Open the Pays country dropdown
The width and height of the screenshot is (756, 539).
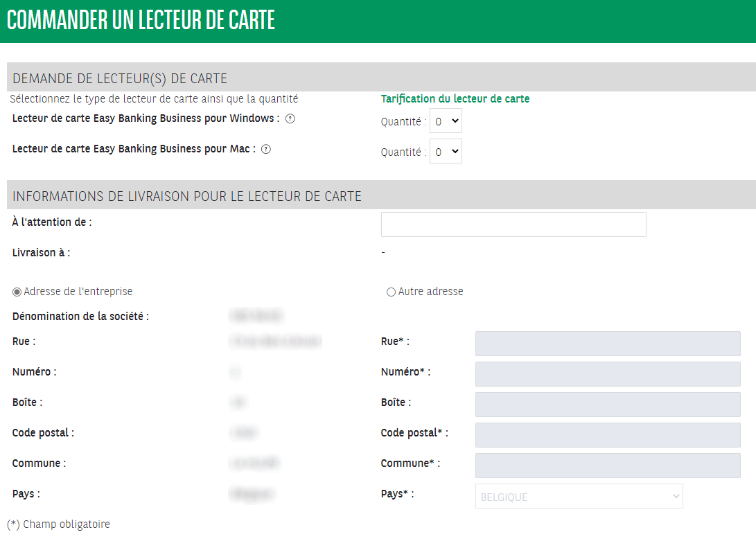pyautogui.click(x=579, y=497)
